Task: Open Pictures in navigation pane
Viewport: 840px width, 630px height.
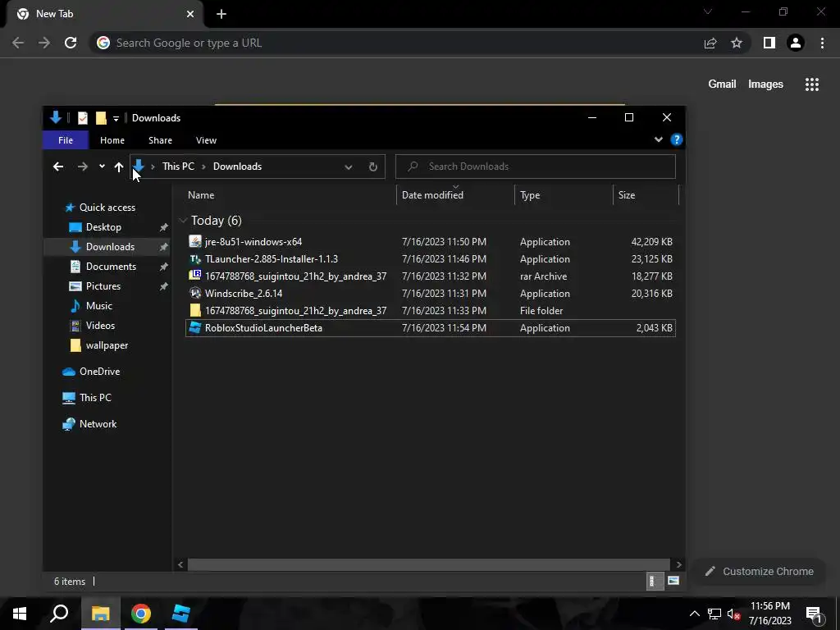Action: click(103, 286)
